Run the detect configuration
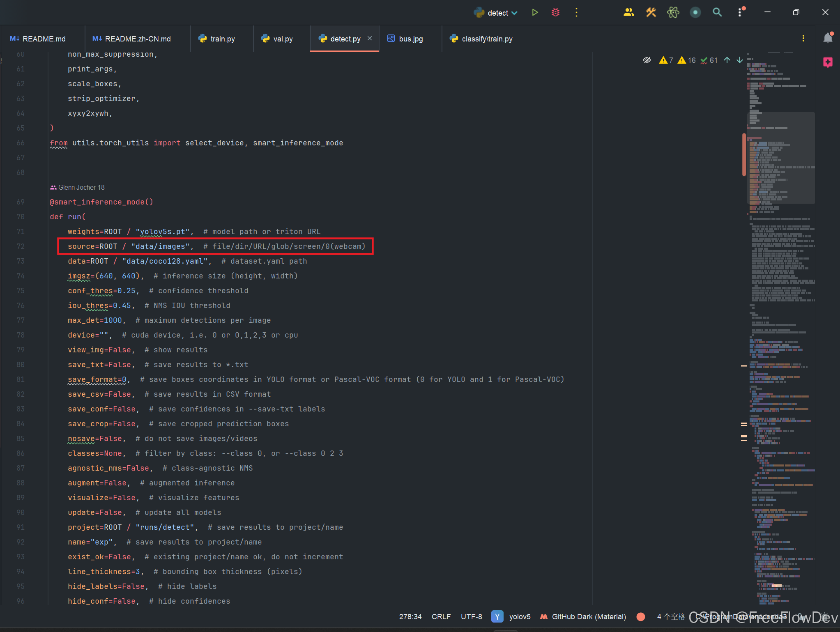Image resolution: width=840 pixels, height=632 pixels. pyautogui.click(x=534, y=12)
